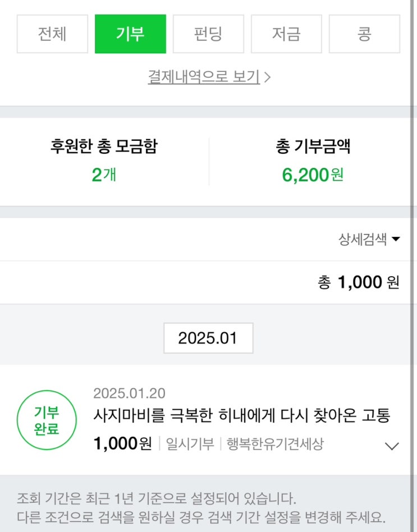Expand the 상세검색 dropdown
This screenshot has width=417, height=532.
[369, 240]
